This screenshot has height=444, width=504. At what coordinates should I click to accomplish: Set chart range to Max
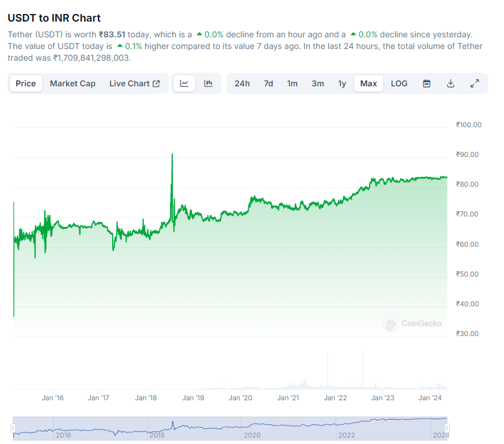369,83
